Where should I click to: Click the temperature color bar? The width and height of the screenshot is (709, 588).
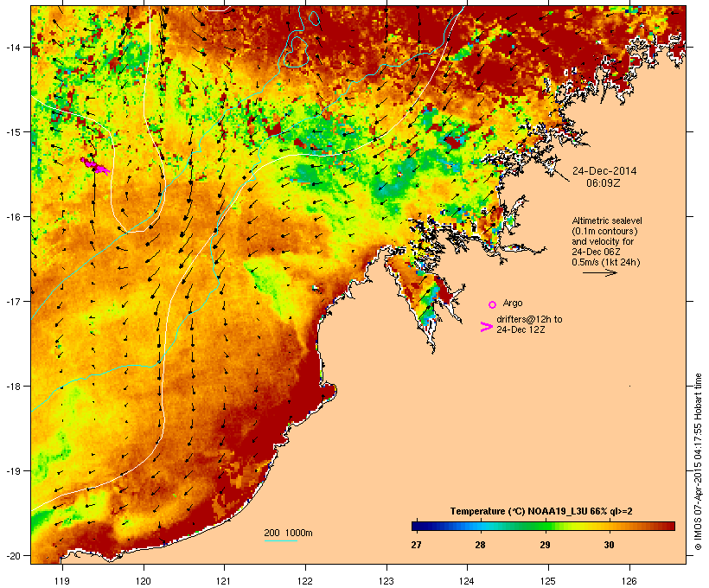[x=543, y=526]
